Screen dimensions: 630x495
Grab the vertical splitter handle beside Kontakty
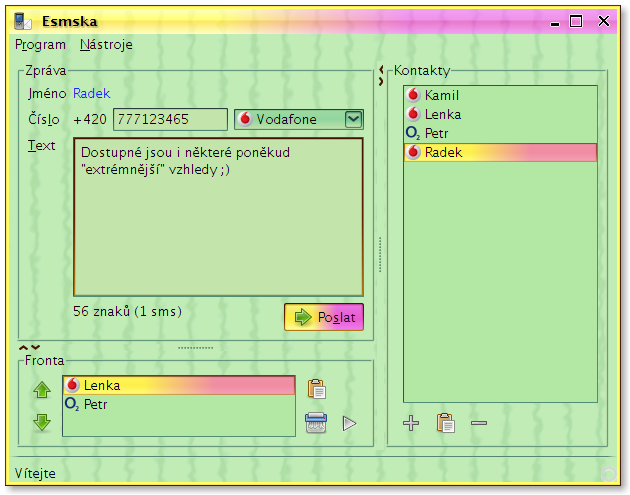pos(380,255)
